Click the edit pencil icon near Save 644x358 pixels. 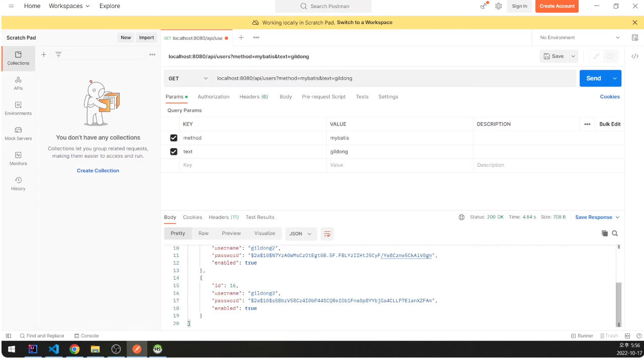[x=596, y=56]
